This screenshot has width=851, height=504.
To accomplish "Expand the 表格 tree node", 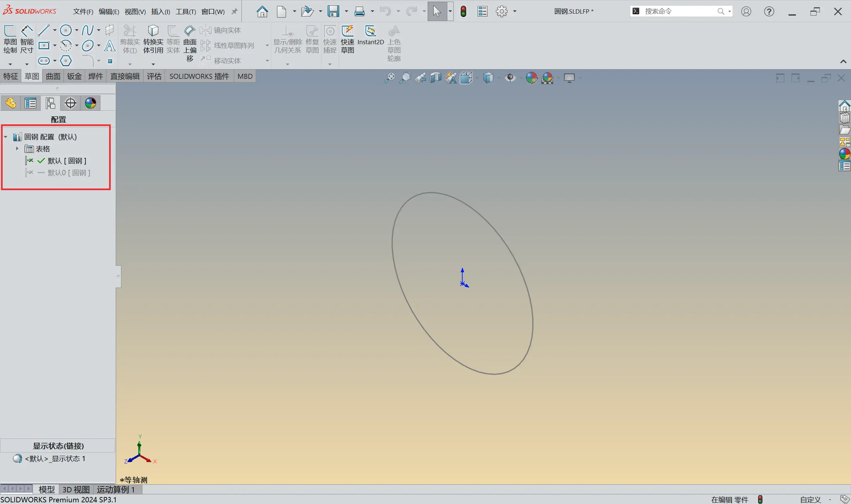I will click(x=17, y=149).
